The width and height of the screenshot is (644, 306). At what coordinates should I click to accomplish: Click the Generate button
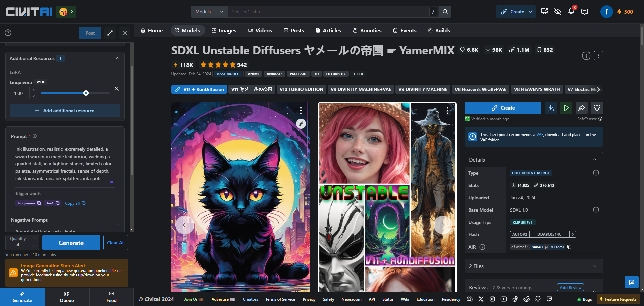71,243
